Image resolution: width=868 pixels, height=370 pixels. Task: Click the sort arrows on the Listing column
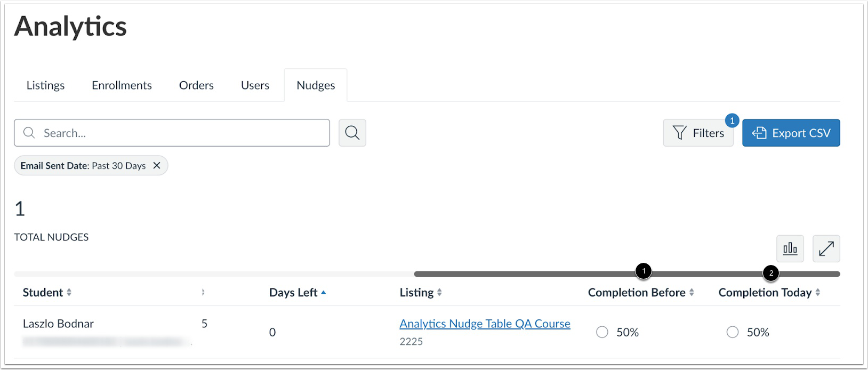click(439, 292)
